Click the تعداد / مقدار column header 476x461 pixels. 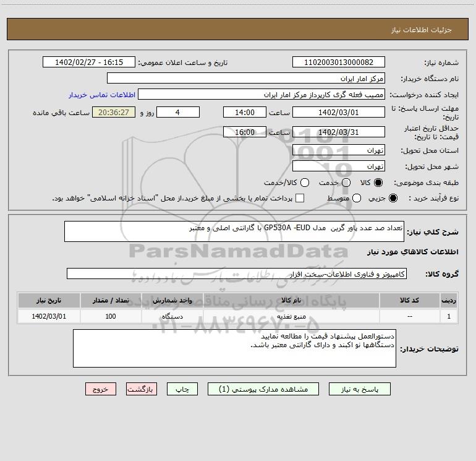pyautogui.click(x=111, y=301)
